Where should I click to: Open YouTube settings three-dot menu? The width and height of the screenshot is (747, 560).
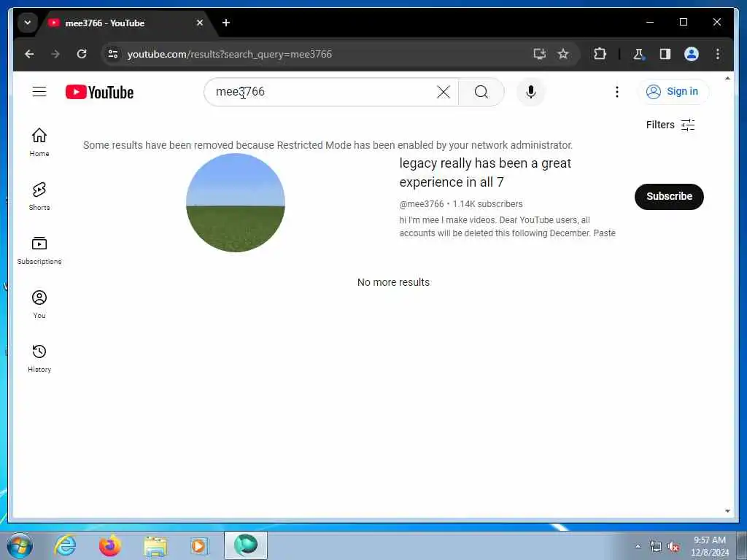coord(617,92)
